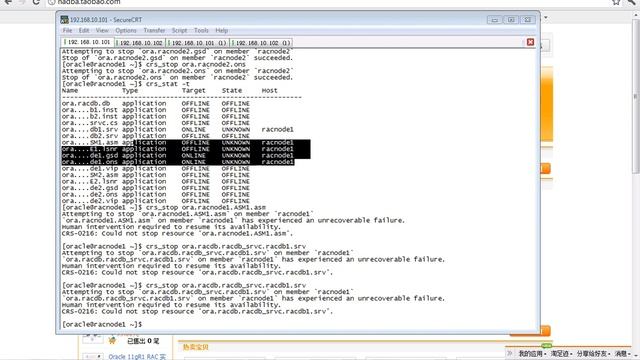Click the highlighted ora....de1.gsd row
Image resolution: width=640 pixels, height=360 pixels.
[x=178, y=156]
